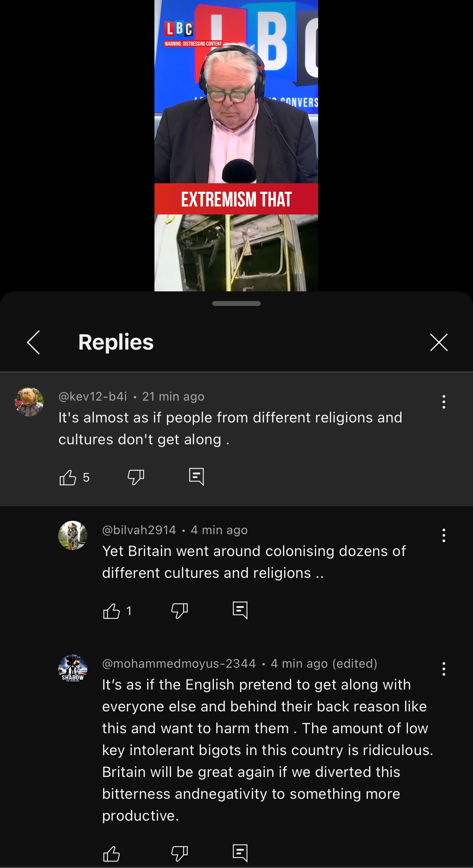Go back using the left arrow beside Replies
This screenshot has height=868, width=473.
34,342
